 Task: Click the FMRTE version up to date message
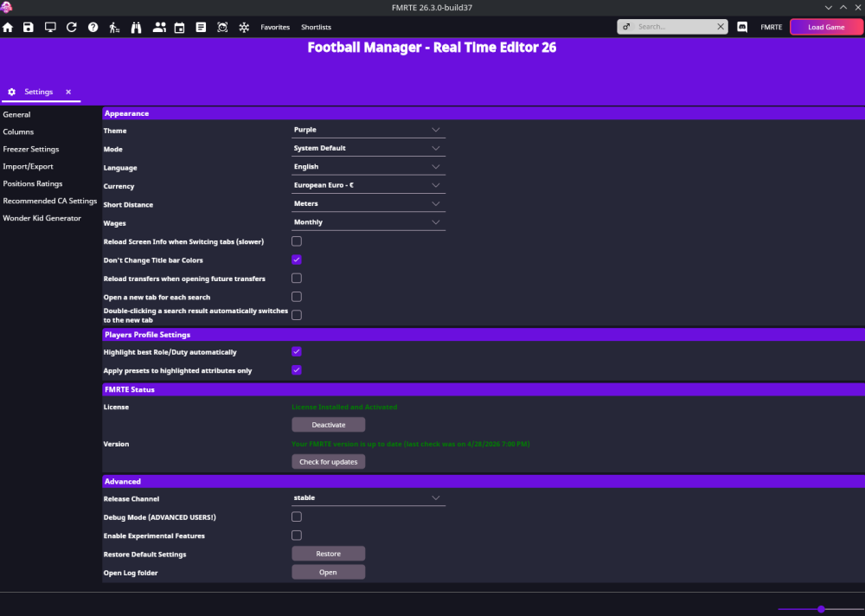click(410, 444)
